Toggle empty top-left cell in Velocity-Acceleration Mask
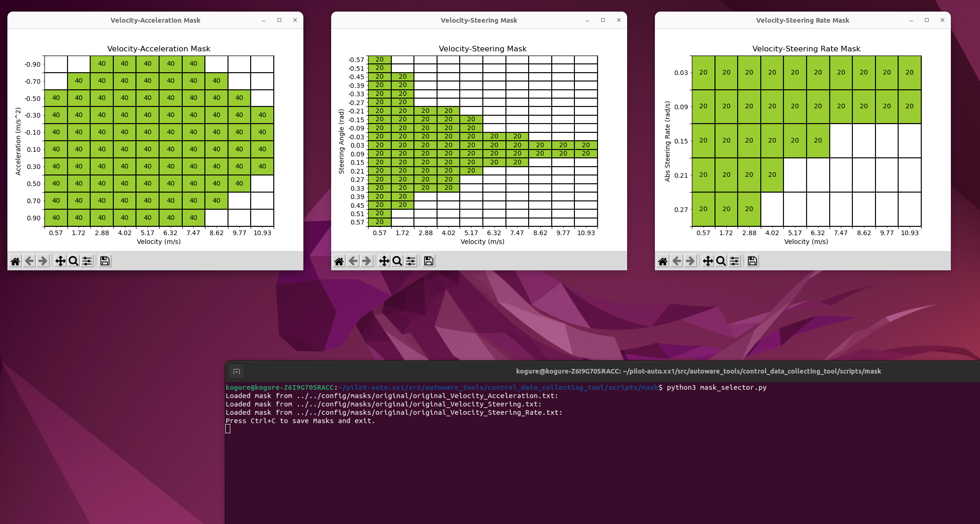The image size is (980, 524). (56, 64)
